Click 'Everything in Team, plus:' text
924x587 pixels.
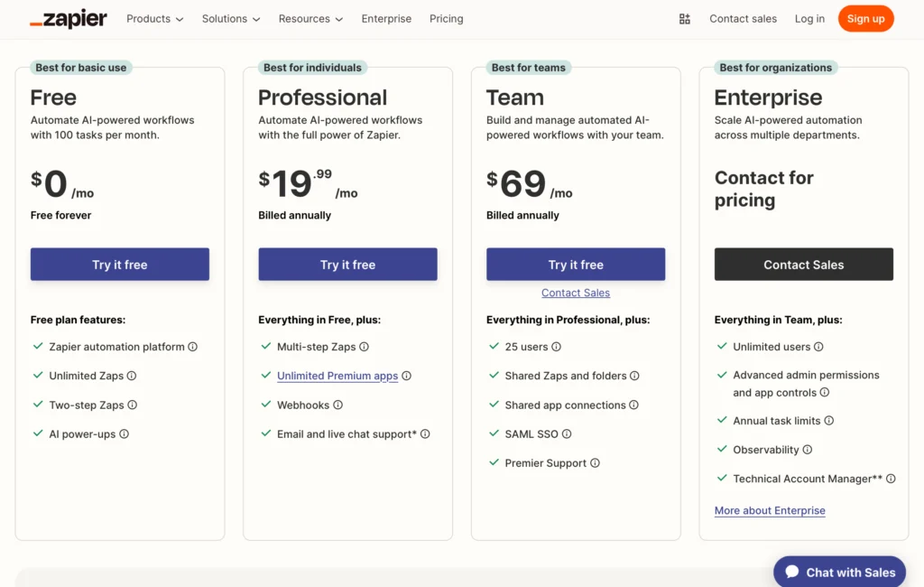click(x=778, y=320)
